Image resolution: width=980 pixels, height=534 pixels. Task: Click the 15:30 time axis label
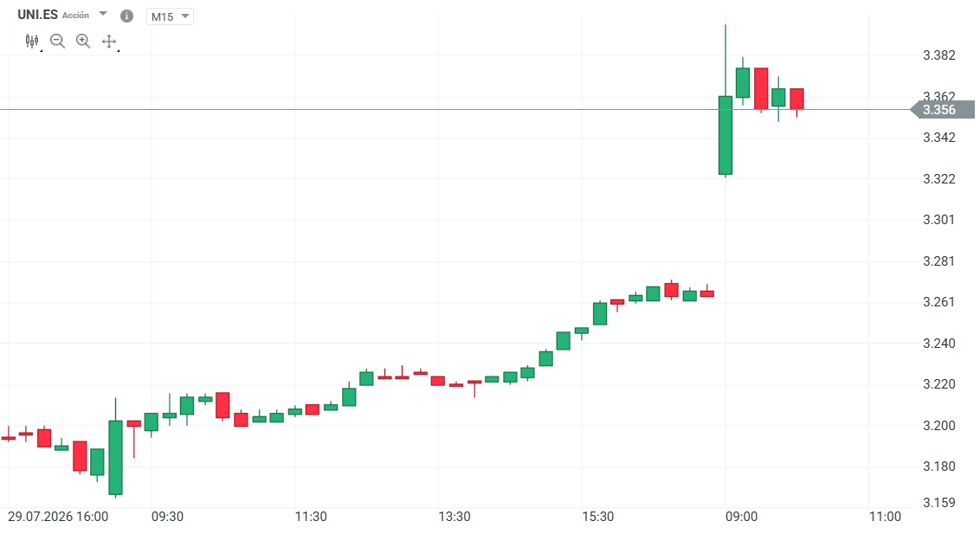click(598, 518)
